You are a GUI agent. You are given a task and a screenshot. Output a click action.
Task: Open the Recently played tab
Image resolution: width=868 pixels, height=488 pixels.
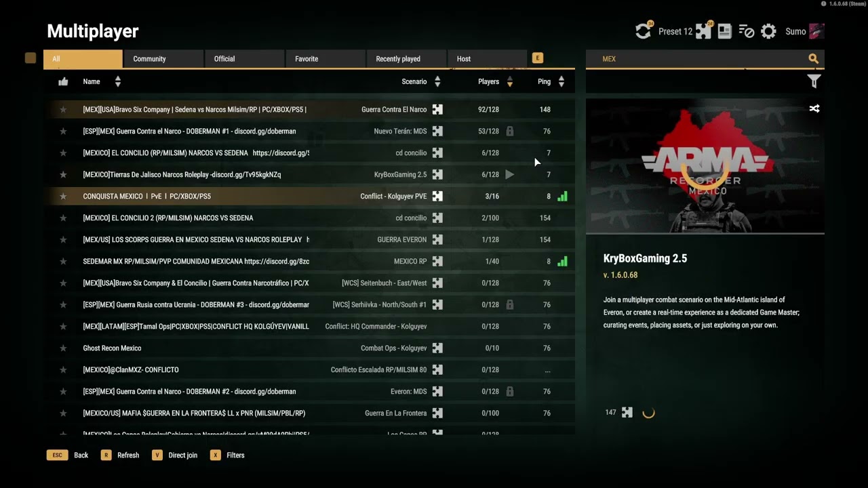point(406,59)
